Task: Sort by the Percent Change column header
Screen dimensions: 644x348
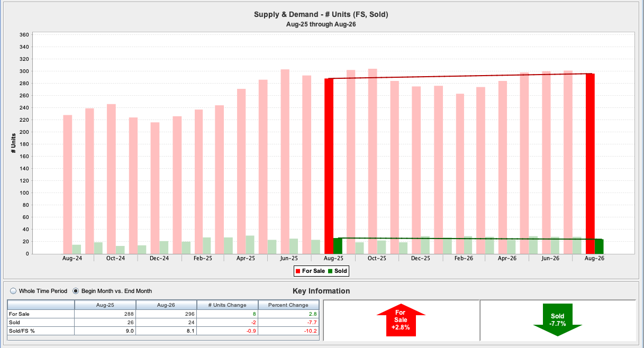Action: [288, 305]
